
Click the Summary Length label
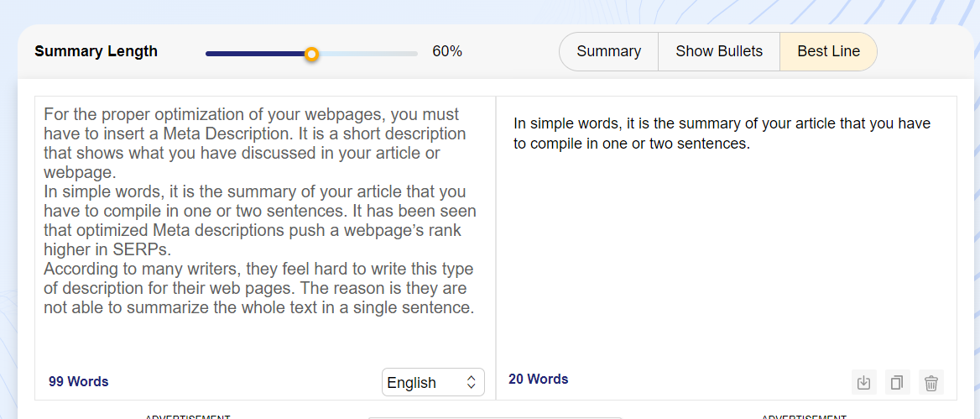tap(96, 51)
